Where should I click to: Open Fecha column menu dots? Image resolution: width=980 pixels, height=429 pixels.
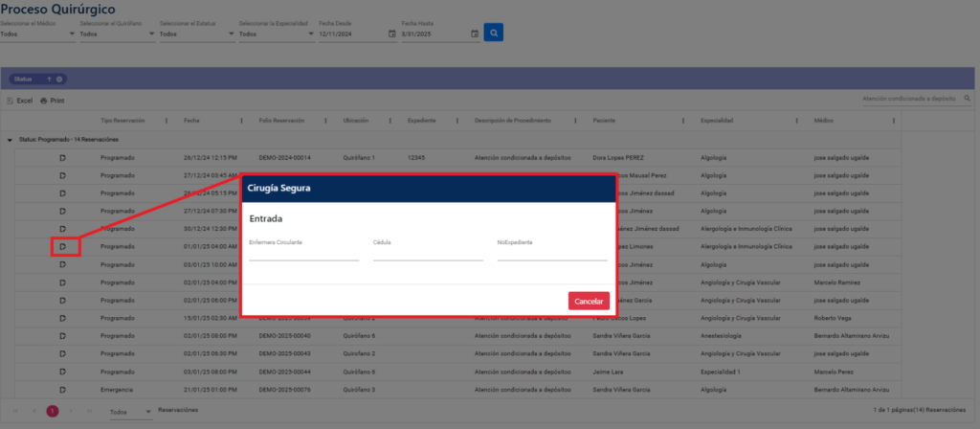(x=242, y=121)
